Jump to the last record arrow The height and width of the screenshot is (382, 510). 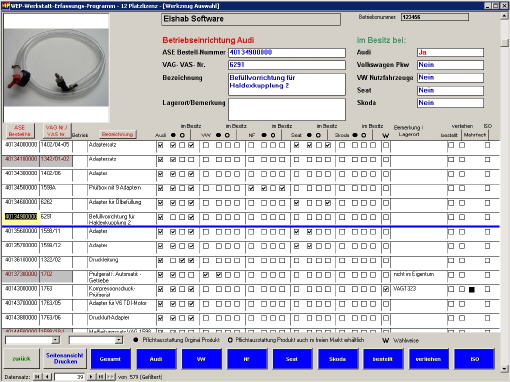[x=100, y=377]
